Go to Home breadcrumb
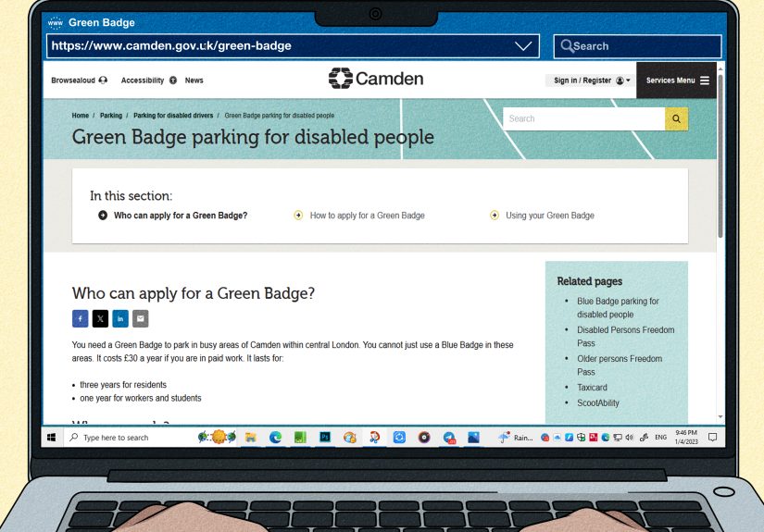 (x=80, y=116)
